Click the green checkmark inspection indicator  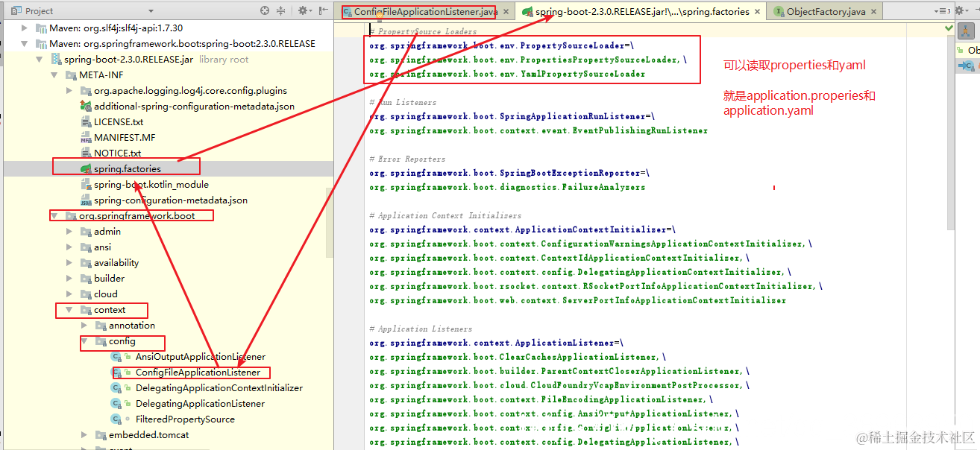(949, 28)
